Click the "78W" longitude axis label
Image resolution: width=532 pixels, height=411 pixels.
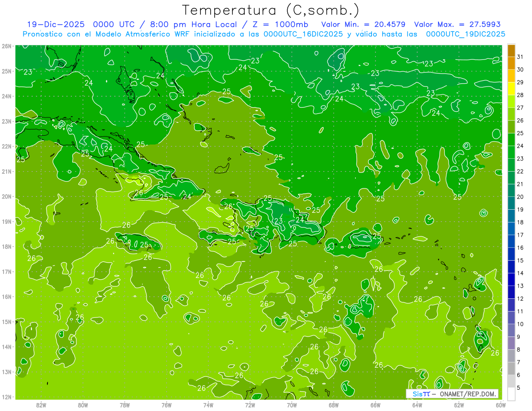pos(125,405)
